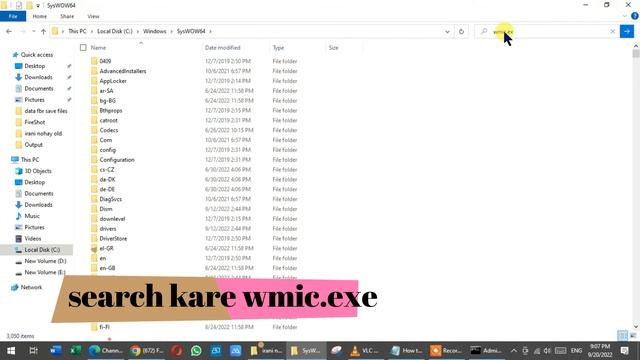Expand the address bar history dropdown

(x=447, y=31)
